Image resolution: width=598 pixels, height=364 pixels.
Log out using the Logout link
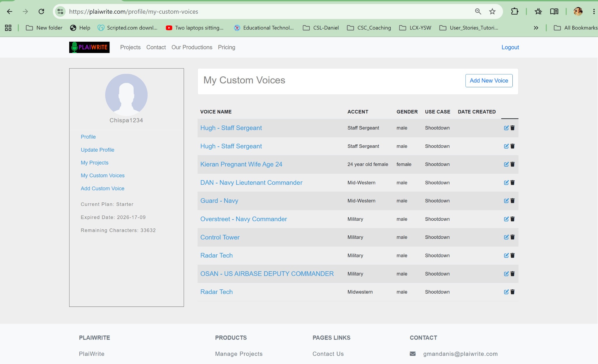tap(510, 47)
